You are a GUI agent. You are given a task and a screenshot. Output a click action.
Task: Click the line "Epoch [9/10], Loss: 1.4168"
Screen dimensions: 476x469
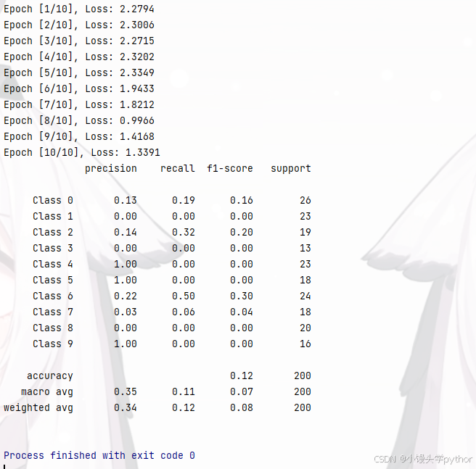[x=79, y=136]
